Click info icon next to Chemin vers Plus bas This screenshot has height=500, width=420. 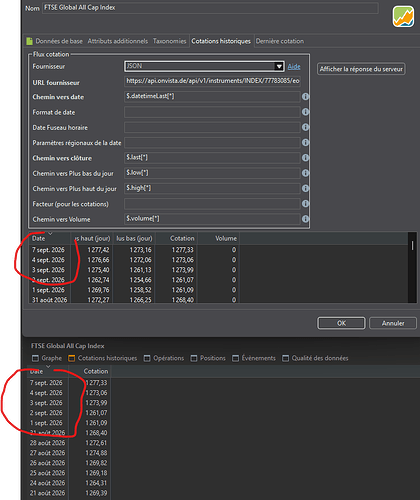tap(305, 173)
